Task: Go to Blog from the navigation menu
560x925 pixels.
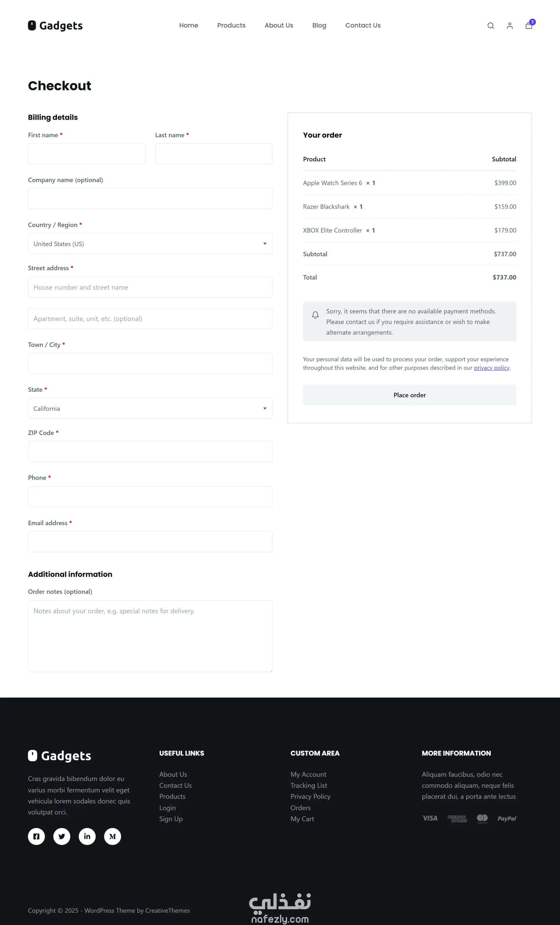Action: click(319, 25)
